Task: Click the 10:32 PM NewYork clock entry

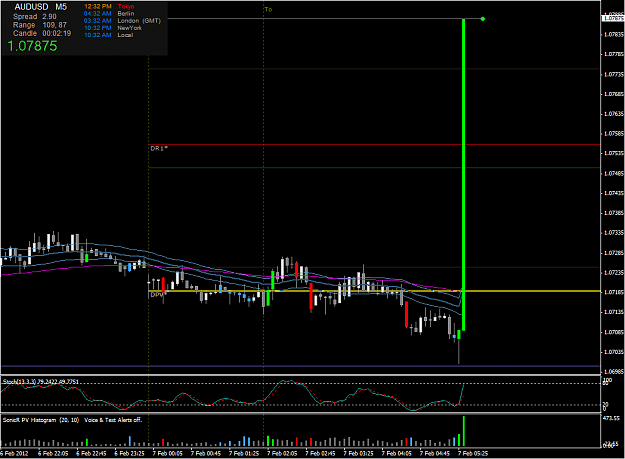Action: point(113,28)
